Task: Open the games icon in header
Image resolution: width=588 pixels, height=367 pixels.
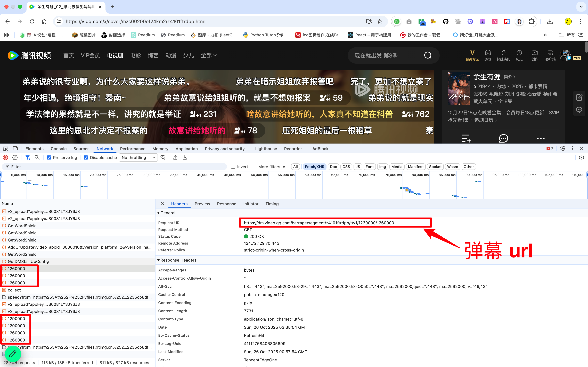Action: (x=488, y=55)
